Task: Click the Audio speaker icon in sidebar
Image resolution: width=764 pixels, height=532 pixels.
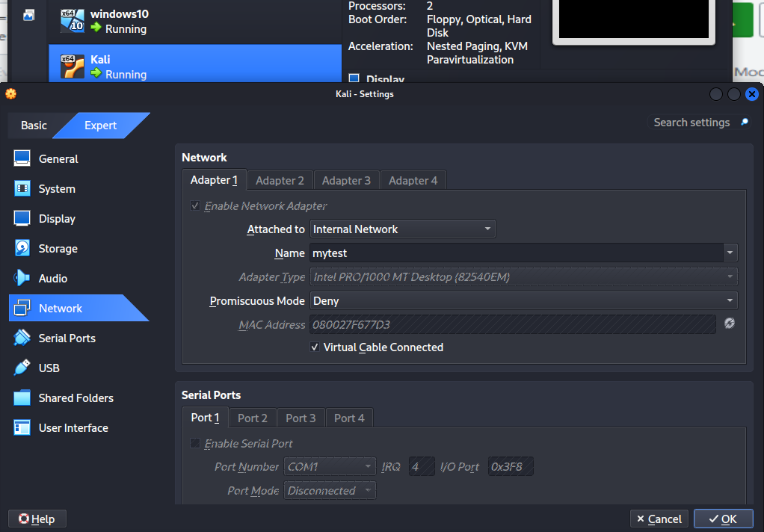Action: (22, 278)
